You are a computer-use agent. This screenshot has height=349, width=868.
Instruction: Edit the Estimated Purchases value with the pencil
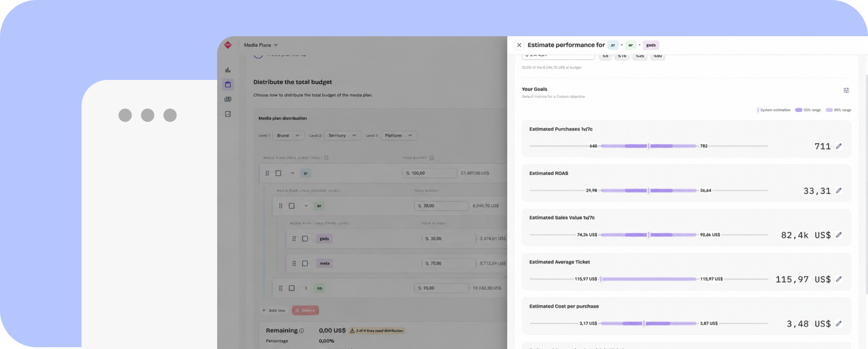click(839, 146)
